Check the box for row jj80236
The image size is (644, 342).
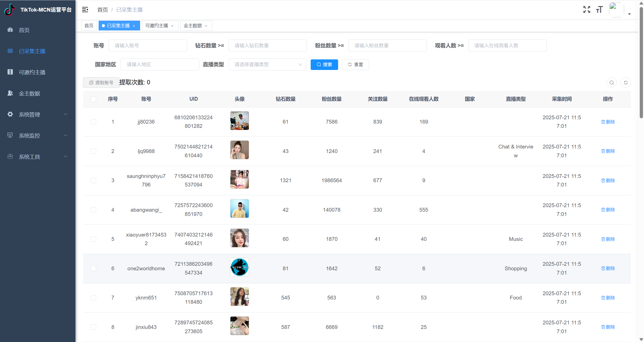click(93, 122)
